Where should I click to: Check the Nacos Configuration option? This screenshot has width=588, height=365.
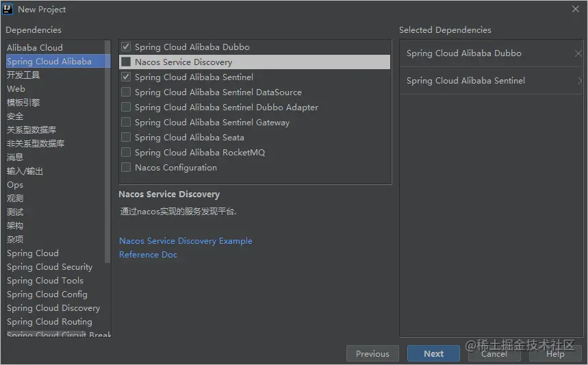click(x=126, y=168)
